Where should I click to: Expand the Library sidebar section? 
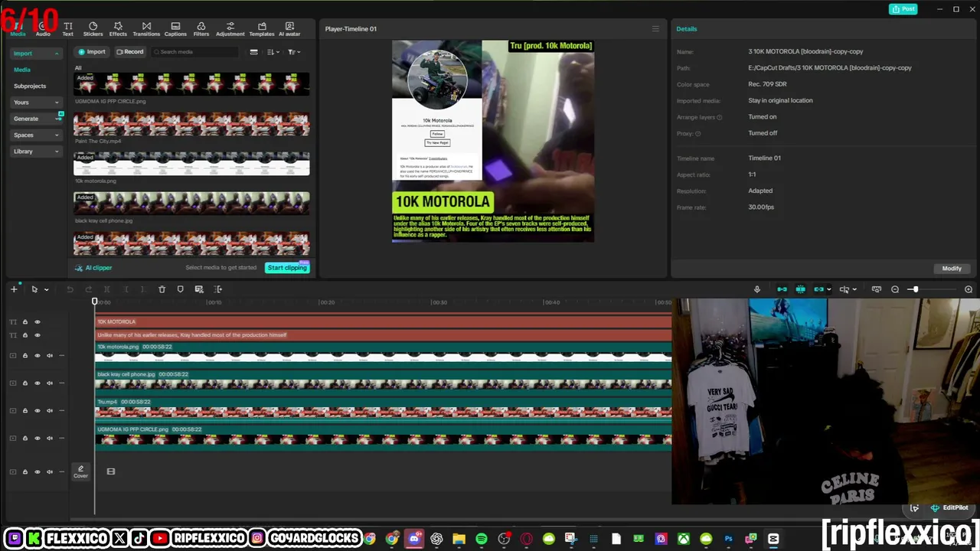36,152
